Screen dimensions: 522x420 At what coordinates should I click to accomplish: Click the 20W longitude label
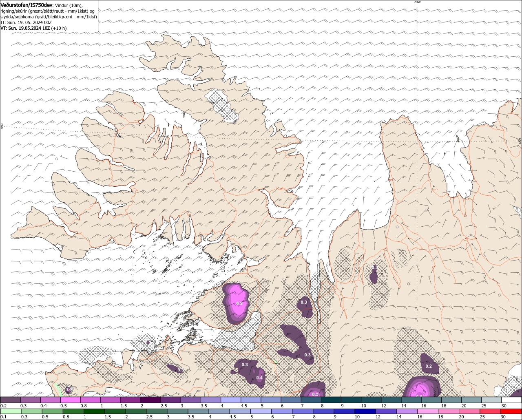coord(417,2)
